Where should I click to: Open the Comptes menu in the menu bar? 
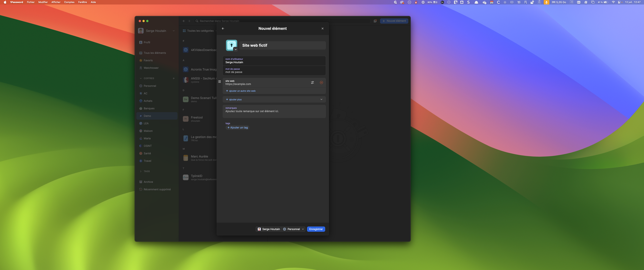[69, 2]
